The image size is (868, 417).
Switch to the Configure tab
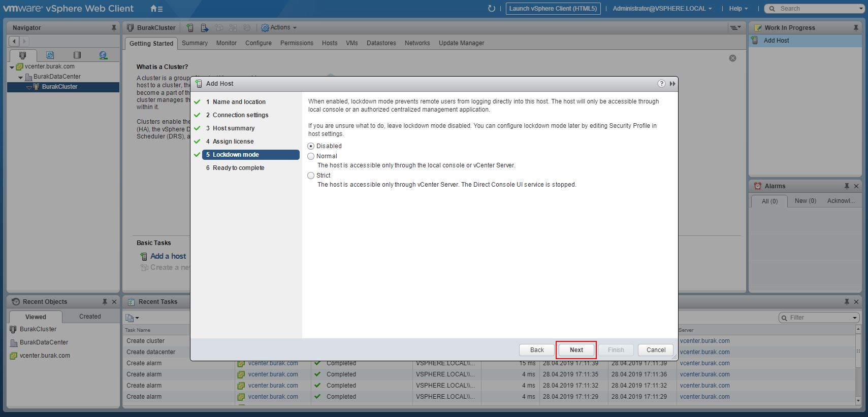pyautogui.click(x=259, y=43)
